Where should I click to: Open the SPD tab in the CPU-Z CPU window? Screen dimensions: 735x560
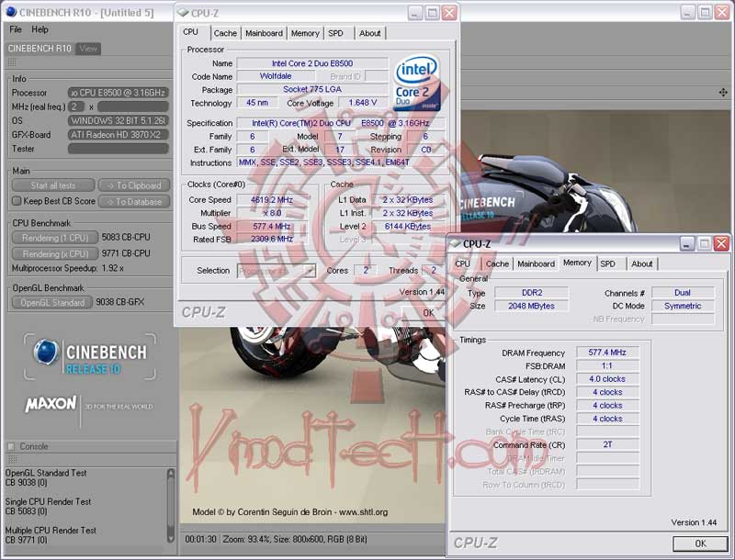tap(335, 33)
